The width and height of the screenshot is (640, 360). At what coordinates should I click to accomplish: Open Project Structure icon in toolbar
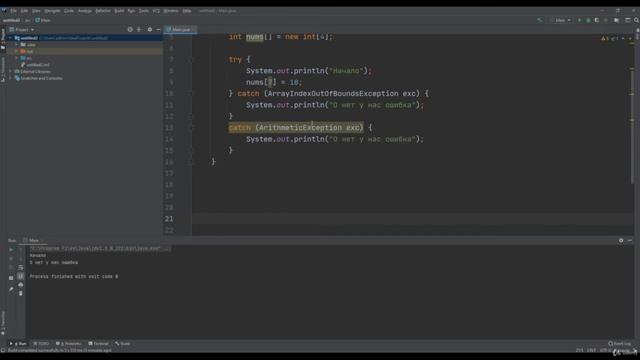pos(617,20)
